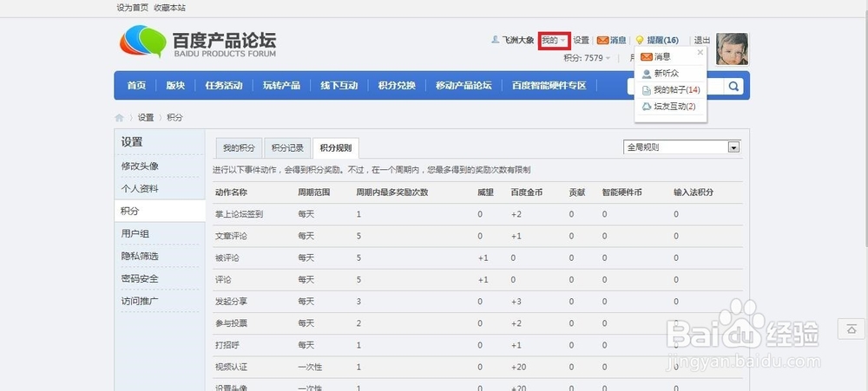The width and height of the screenshot is (868, 391).
Task: Click inside the search input field
Action: [x=675, y=87]
